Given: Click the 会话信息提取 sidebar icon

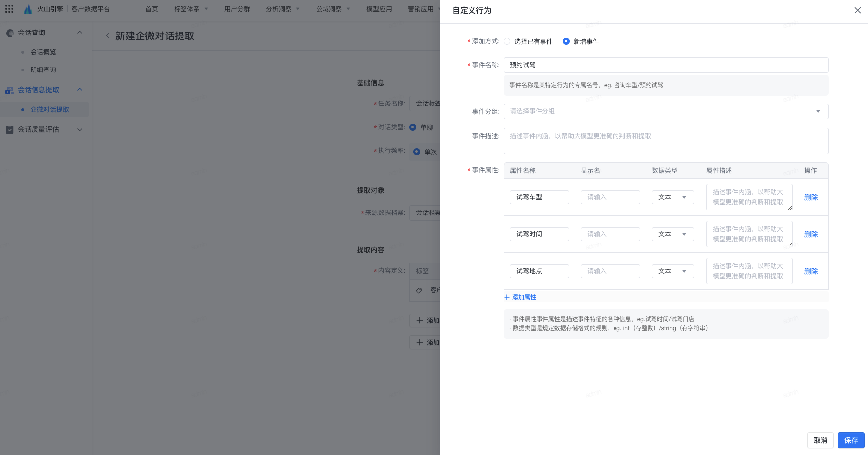Looking at the screenshot, I should pos(10,90).
